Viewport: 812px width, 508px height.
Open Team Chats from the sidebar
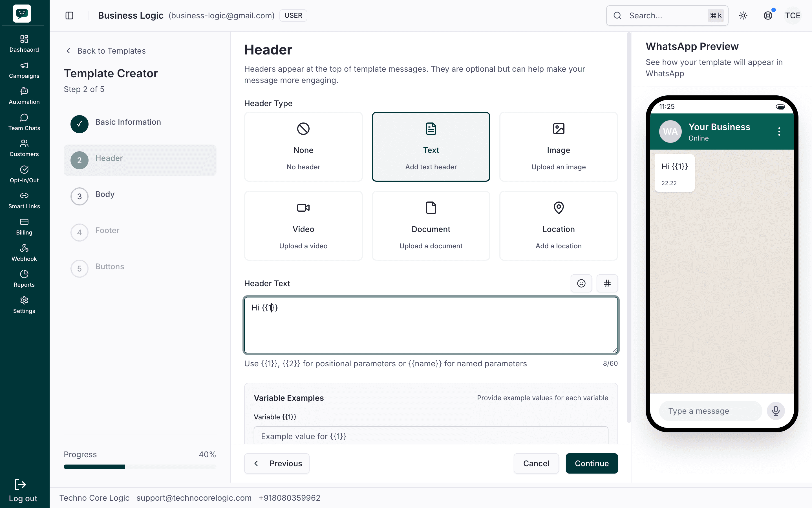[24, 122]
